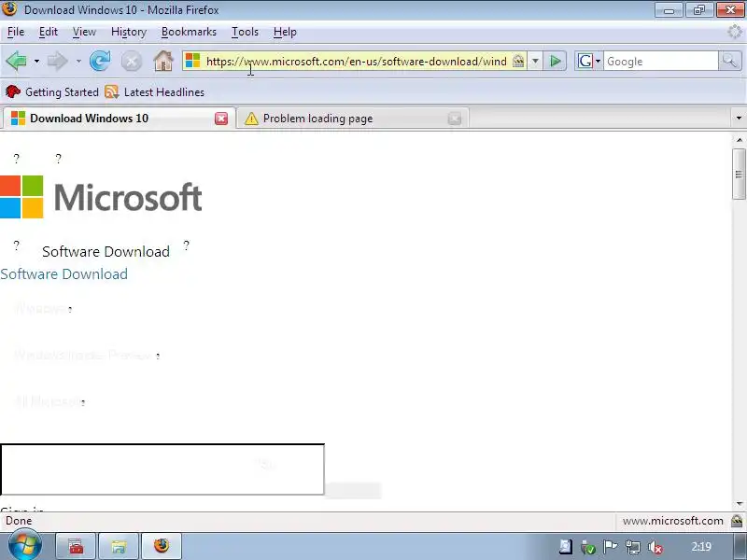Click the Google search input box
The width and height of the screenshot is (747, 560).
(661, 62)
